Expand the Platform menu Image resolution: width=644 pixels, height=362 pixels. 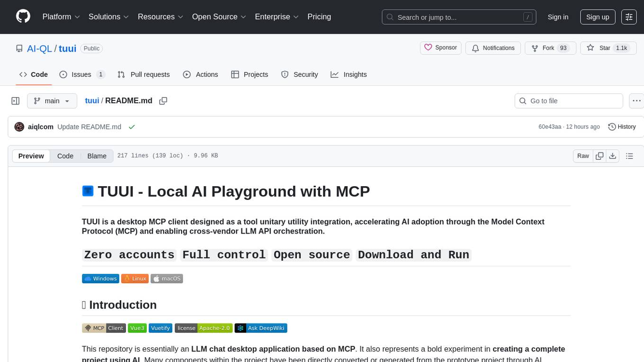pyautogui.click(x=61, y=17)
